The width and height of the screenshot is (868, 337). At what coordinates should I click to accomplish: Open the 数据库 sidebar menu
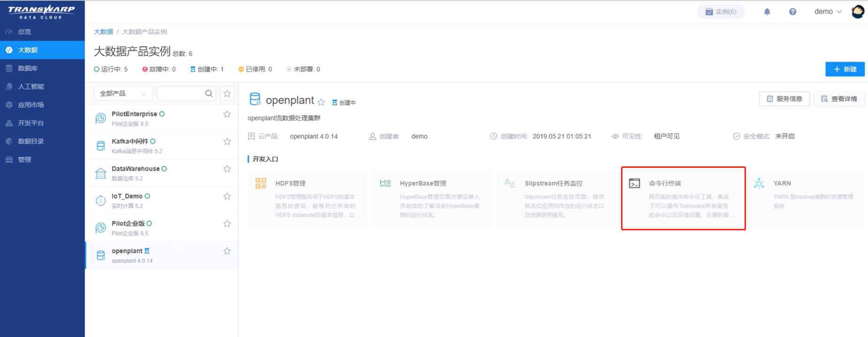pos(42,68)
